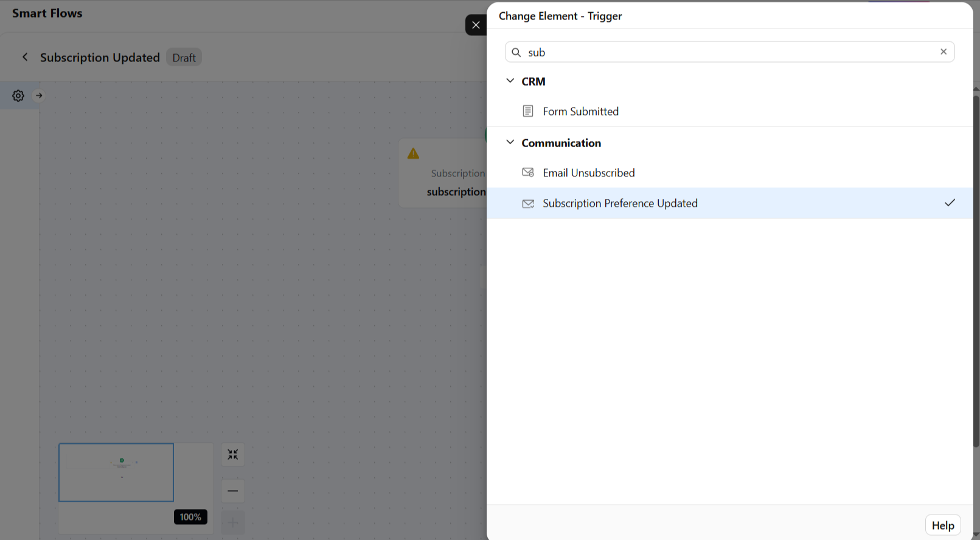Click the CRM category label

click(x=533, y=81)
